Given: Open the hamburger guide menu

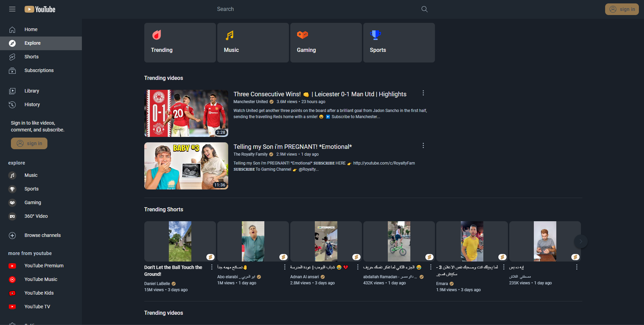Looking at the screenshot, I should (12, 9).
